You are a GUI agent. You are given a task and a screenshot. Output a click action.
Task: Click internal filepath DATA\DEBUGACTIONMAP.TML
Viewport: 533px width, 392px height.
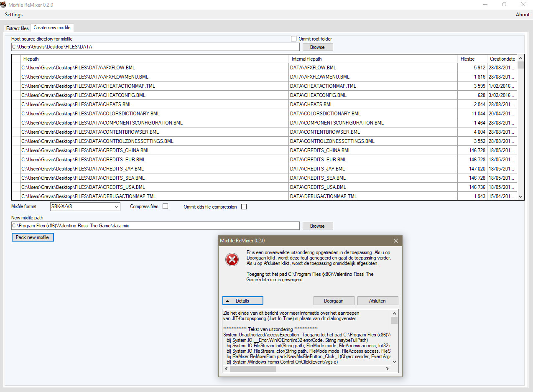[373, 196]
